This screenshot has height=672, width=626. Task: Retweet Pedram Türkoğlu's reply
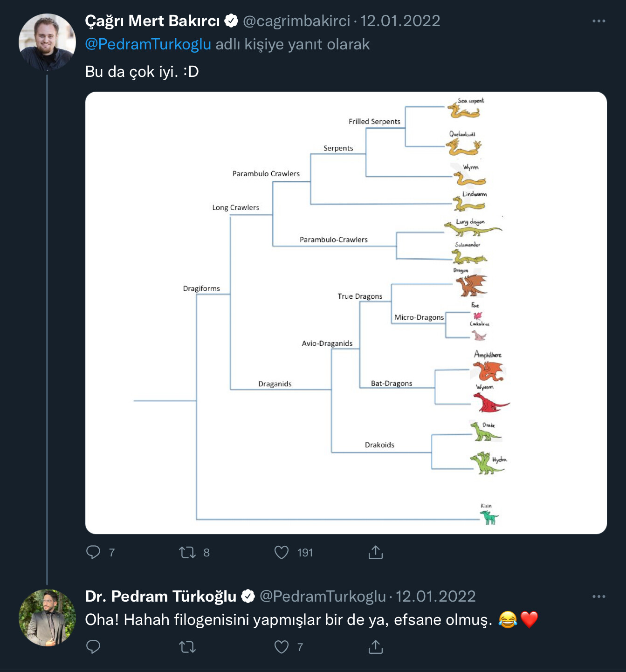pos(187,647)
